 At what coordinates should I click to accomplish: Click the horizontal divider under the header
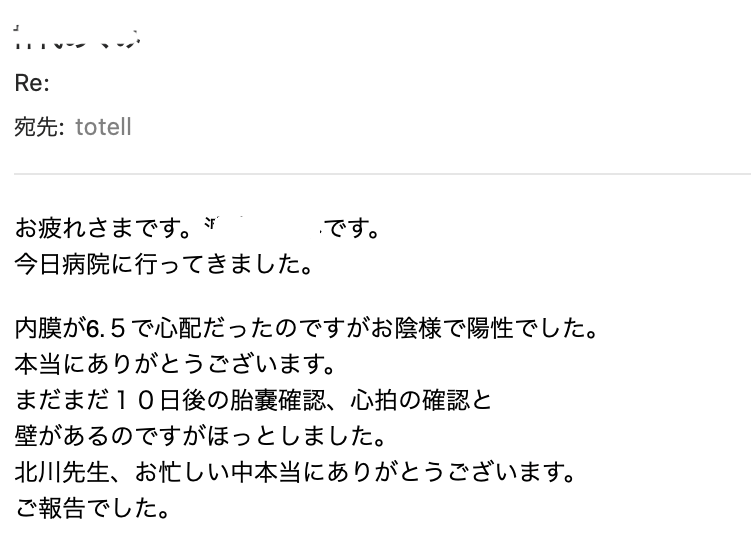(x=382, y=174)
